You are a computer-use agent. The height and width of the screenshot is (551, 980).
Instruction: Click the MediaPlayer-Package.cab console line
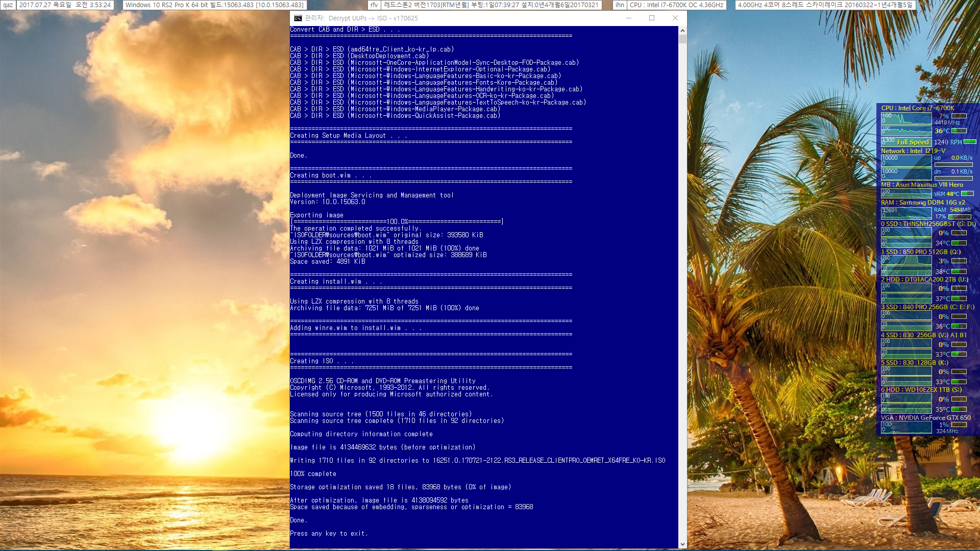395,109
